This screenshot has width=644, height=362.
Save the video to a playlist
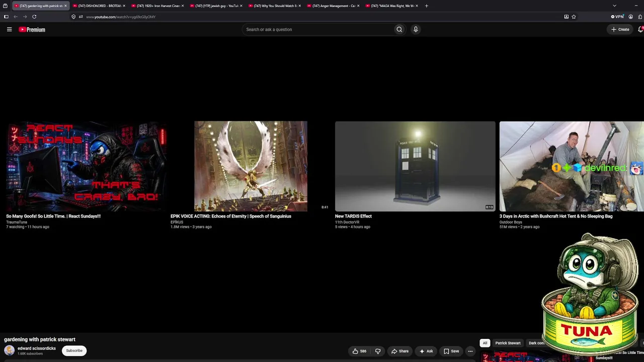[451, 351]
